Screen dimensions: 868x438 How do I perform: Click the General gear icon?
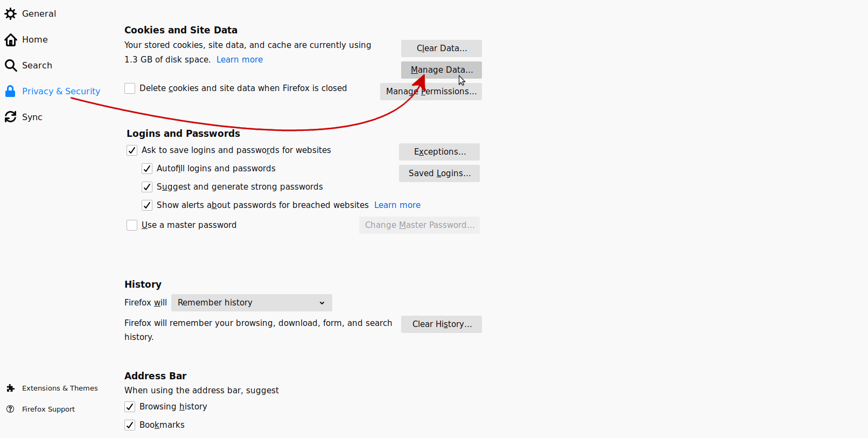(x=11, y=13)
